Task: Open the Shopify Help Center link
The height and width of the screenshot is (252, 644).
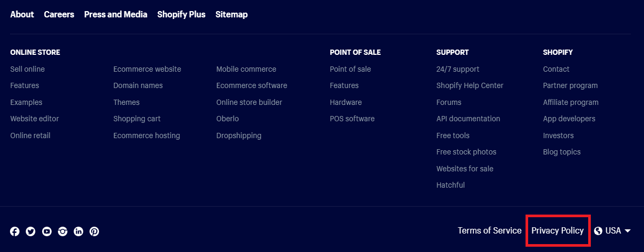Action: tap(470, 85)
